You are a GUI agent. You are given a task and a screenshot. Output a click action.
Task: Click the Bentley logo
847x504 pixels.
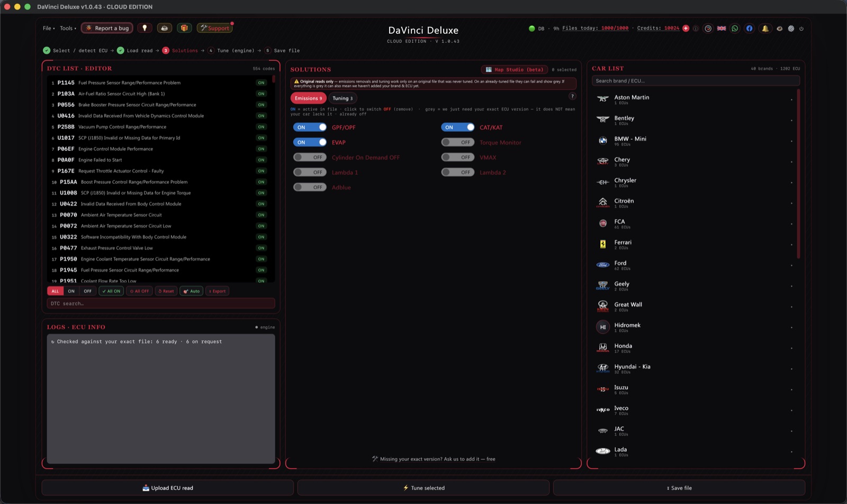(x=603, y=120)
